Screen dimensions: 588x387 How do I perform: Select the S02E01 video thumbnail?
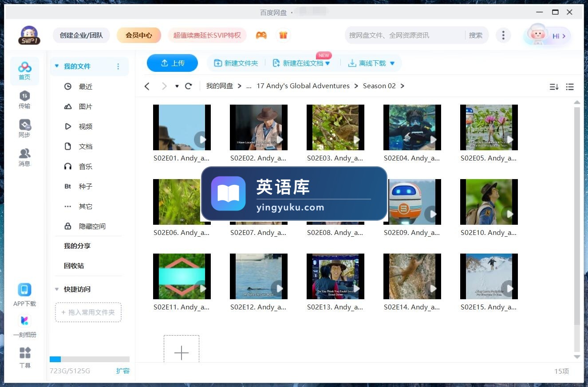point(182,127)
